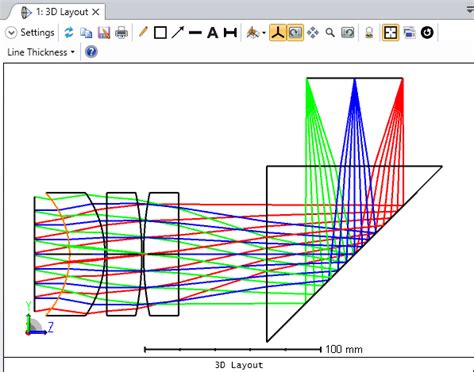Close the 3D Layout tab
The image size is (474, 372).
coord(96,12)
